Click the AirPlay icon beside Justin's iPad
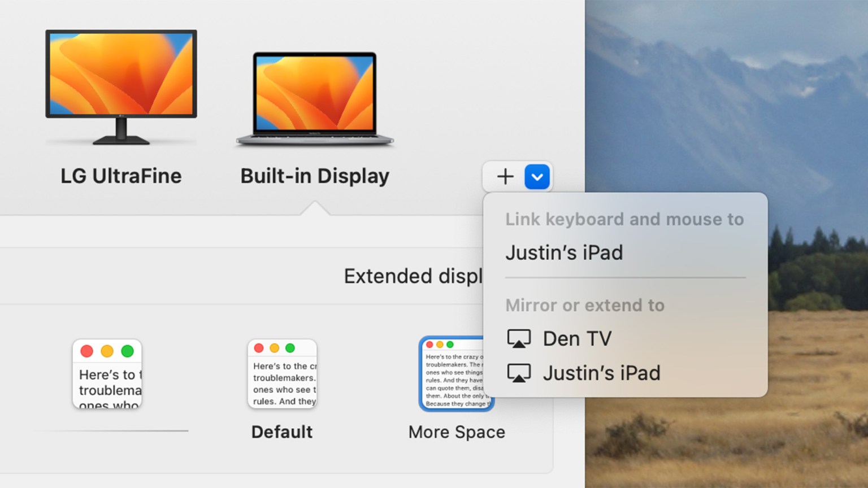 click(x=518, y=373)
